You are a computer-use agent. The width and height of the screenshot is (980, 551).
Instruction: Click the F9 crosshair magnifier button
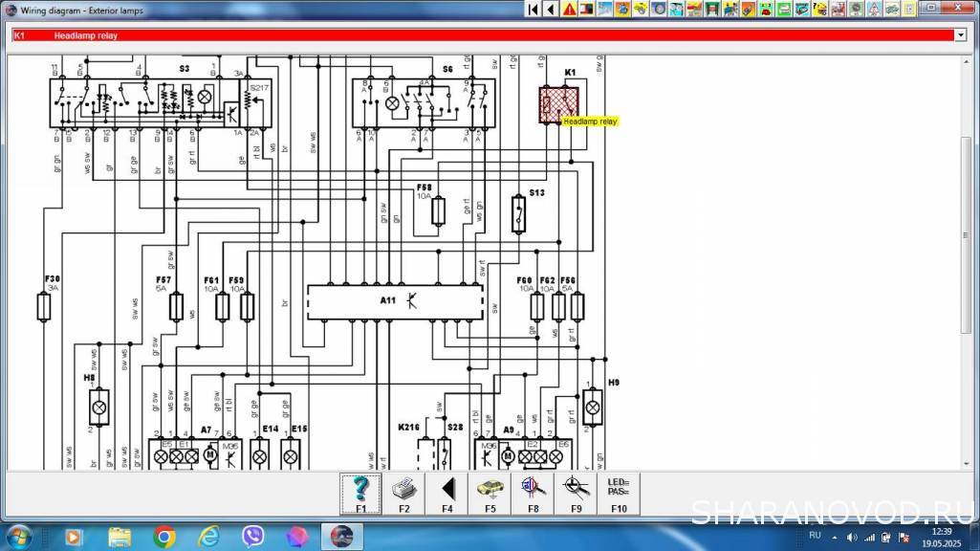(x=576, y=494)
